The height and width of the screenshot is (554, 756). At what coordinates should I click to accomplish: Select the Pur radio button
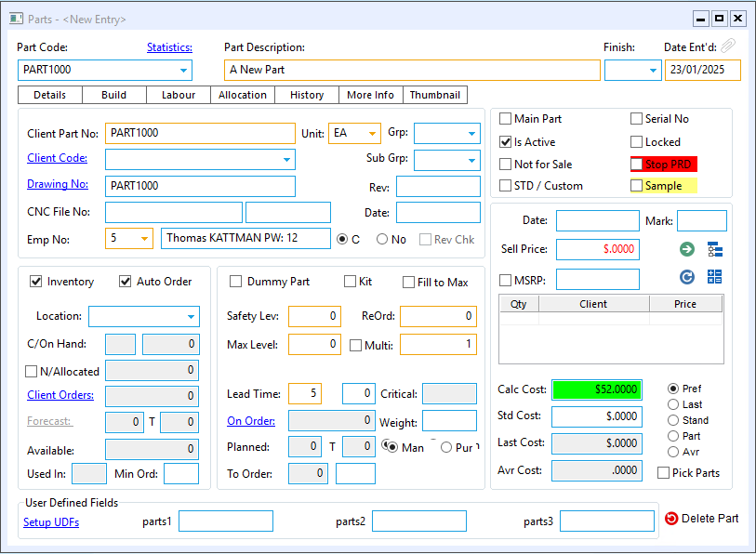[446, 447]
